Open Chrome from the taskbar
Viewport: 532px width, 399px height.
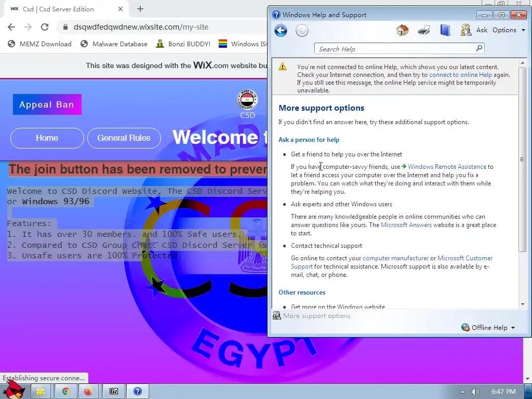65,392
